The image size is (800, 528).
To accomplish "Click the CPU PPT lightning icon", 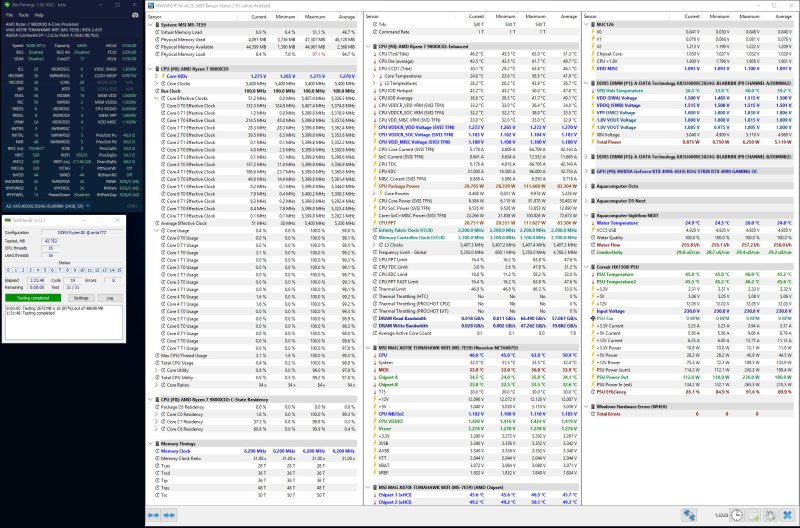I will point(376,223).
